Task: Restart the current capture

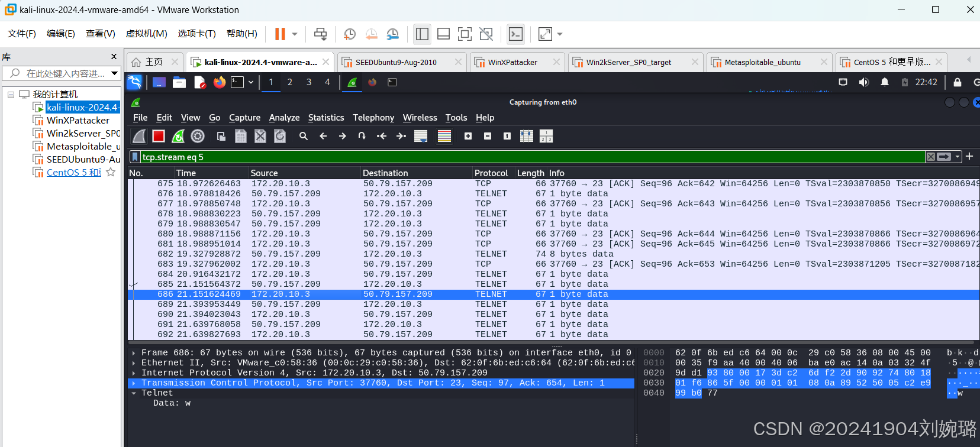Action: point(178,137)
